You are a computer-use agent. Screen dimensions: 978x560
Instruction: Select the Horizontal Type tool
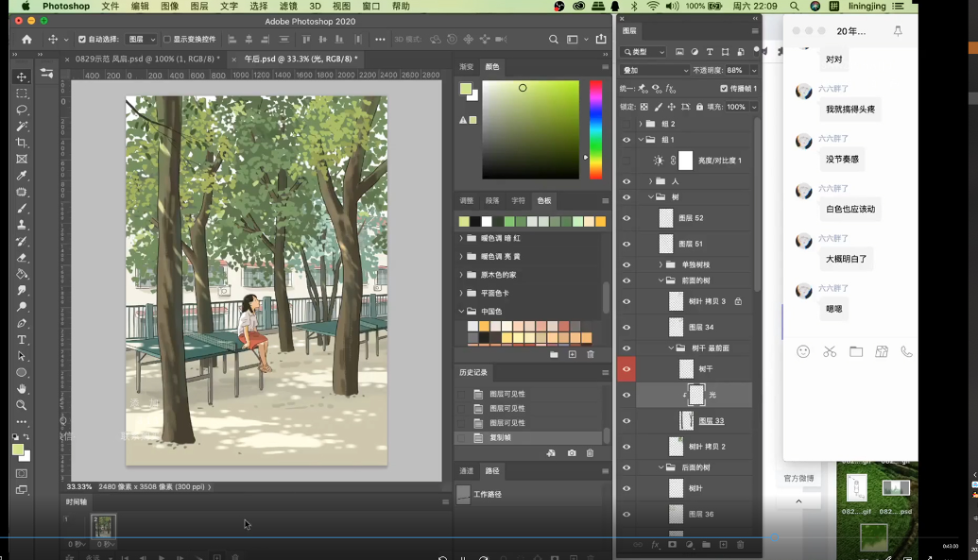pos(22,340)
